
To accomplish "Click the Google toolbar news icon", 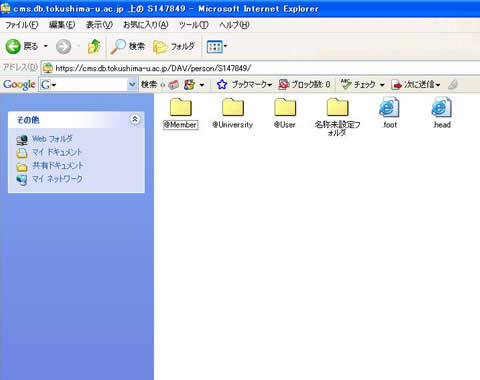I will [x=173, y=85].
